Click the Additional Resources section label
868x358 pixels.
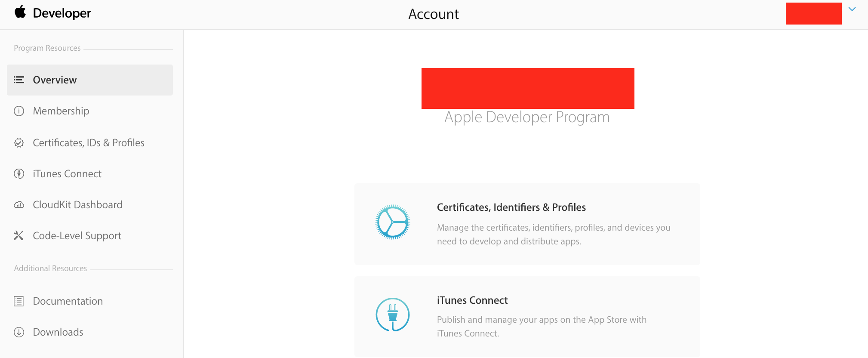pyautogui.click(x=50, y=268)
